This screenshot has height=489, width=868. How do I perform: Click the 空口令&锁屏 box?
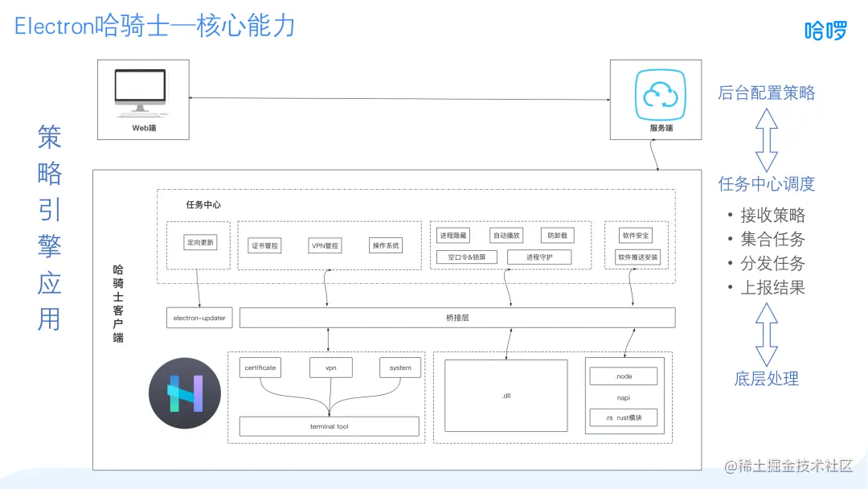click(x=467, y=257)
